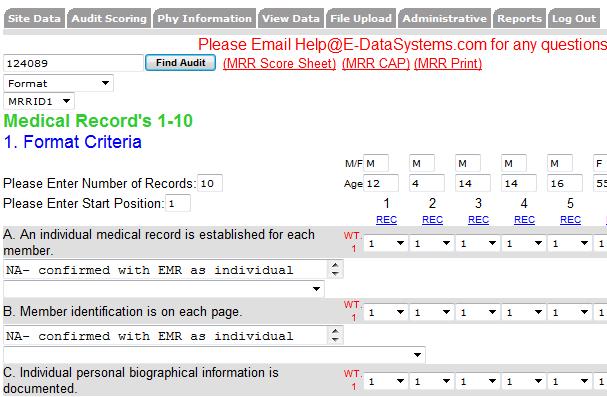The width and height of the screenshot is (607, 397).
Task: Expand criterion A score dropdown for record 2
Action: pos(432,243)
